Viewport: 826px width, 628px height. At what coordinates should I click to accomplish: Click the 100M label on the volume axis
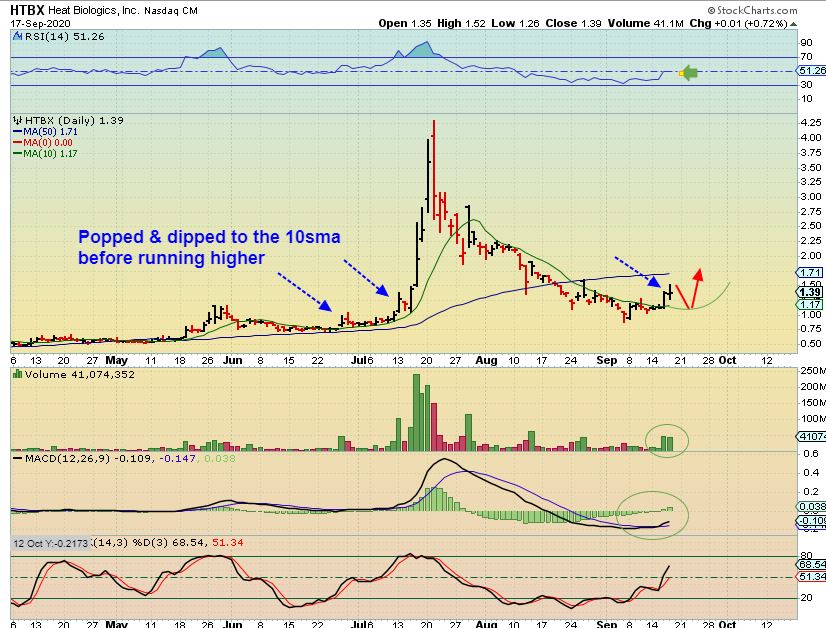coord(813,419)
